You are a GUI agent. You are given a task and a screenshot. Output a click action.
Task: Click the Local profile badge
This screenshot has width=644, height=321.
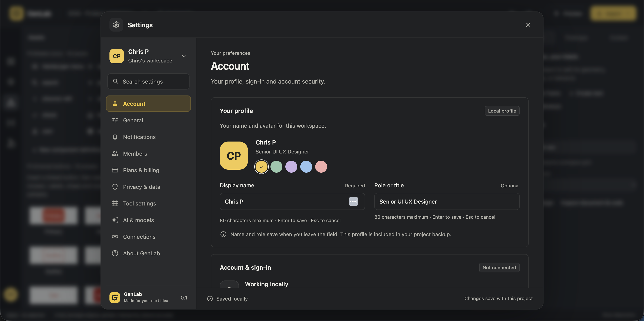coord(502,111)
